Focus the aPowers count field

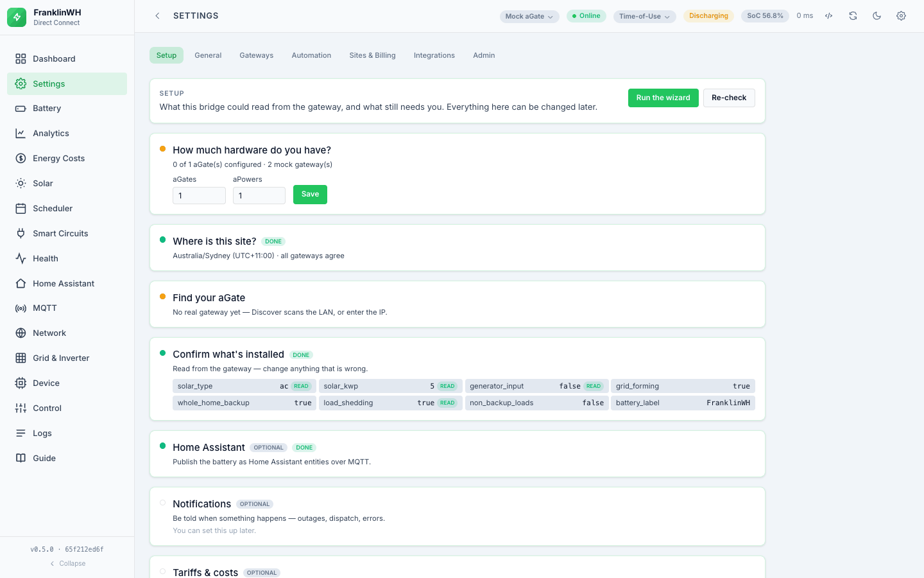pyautogui.click(x=259, y=196)
